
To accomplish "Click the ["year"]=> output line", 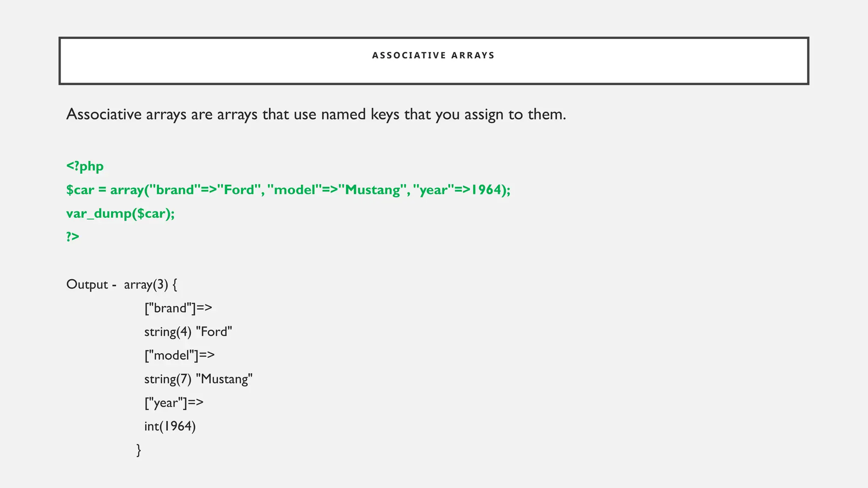I will coord(174,402).
